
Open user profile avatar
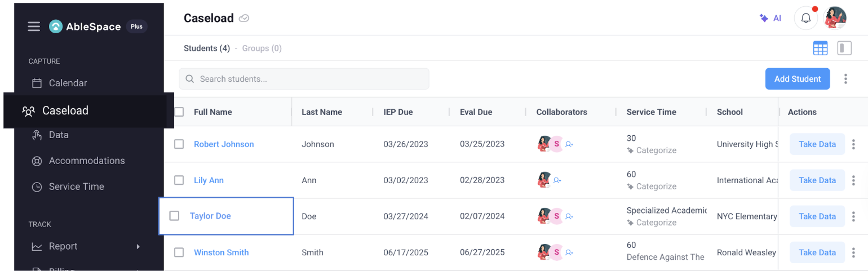835,18
